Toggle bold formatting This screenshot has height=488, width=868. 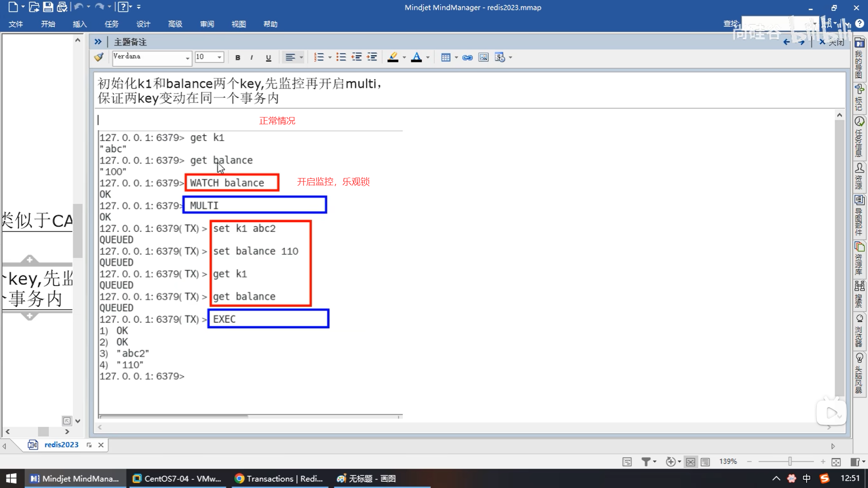coord(238,57)
